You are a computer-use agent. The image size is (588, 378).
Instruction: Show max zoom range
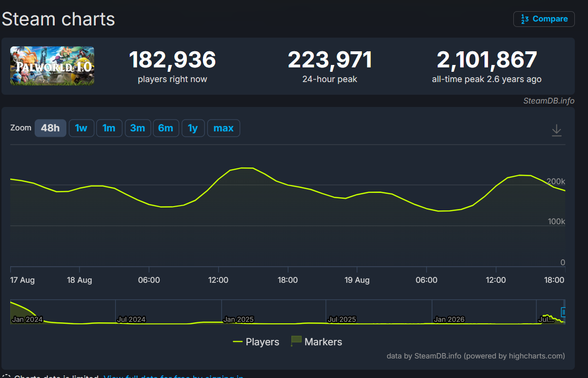pyautogui.click(x=223, y=128)
